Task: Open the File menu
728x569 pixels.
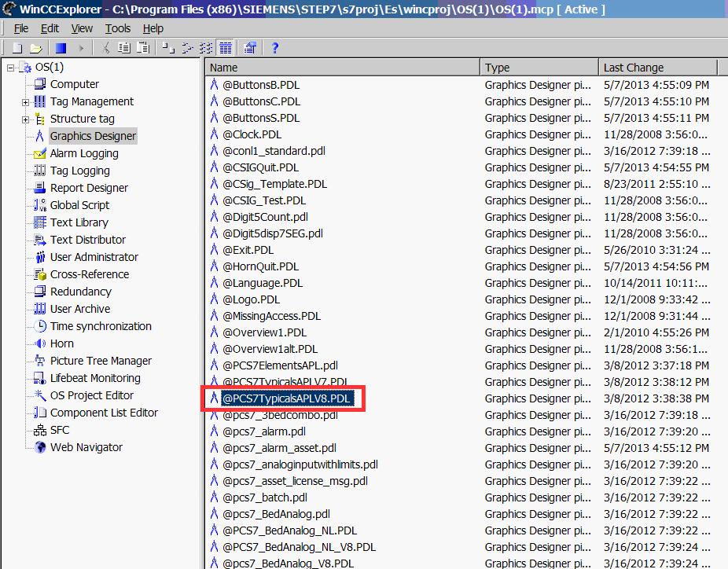Action: pos(21,29)
